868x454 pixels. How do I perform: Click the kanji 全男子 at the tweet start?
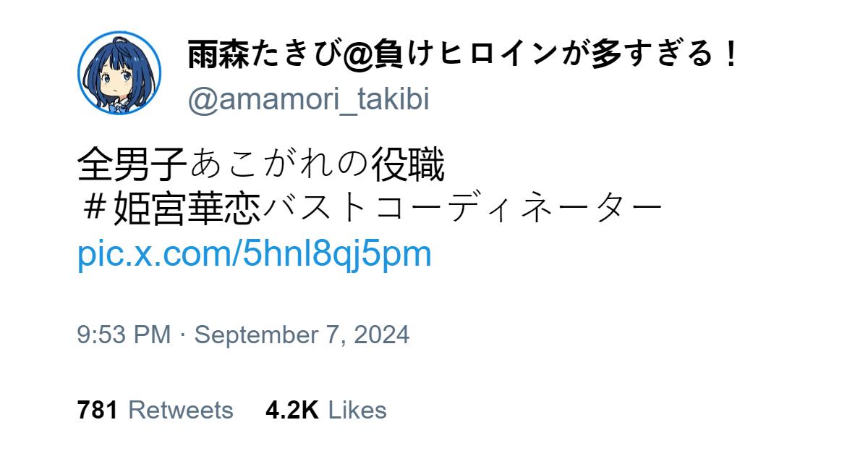pyautogui.click(x=132, y=166)
